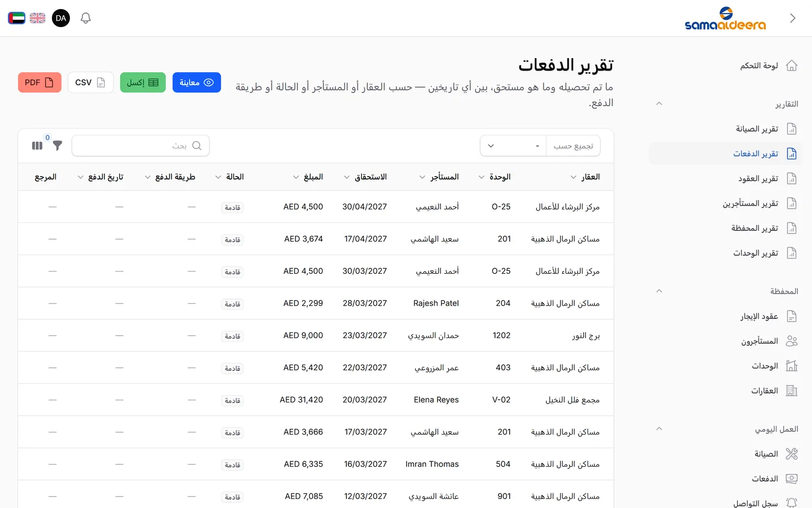Collapse the العمل اليومي sidebar section

point(659,429)
